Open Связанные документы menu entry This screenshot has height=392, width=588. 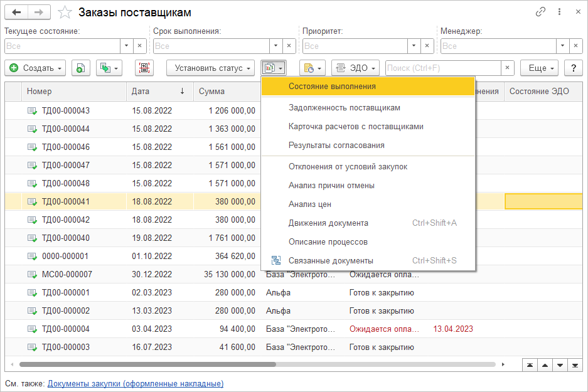pyautogui.click(x=331, y=260)
